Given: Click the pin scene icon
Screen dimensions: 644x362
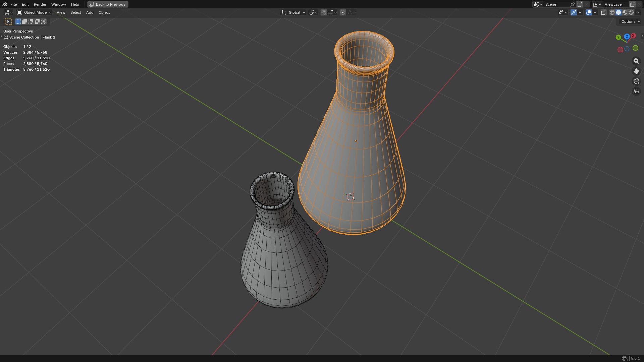Looking at the screenshot, I should tap(573, 4).
